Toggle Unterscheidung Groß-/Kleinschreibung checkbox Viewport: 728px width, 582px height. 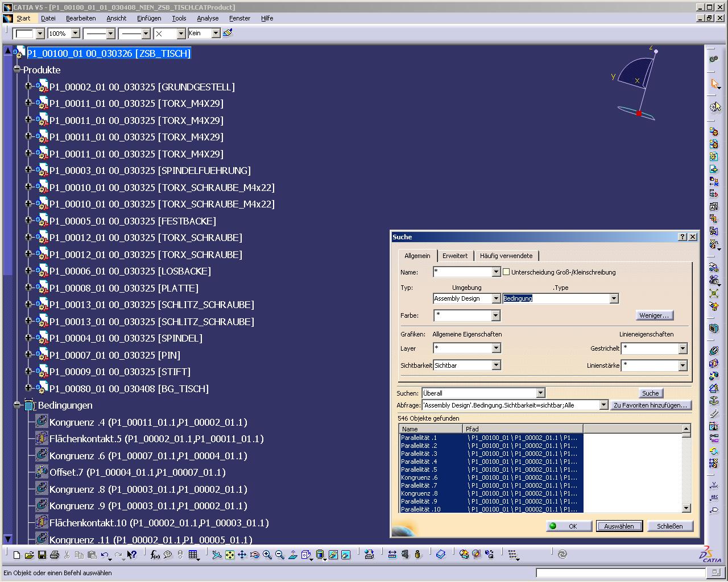506,272
